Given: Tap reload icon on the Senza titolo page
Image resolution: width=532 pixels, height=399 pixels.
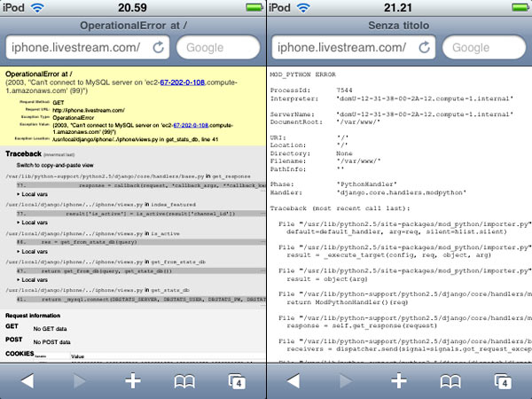Looking at the screenshot, I should point(425,47).
